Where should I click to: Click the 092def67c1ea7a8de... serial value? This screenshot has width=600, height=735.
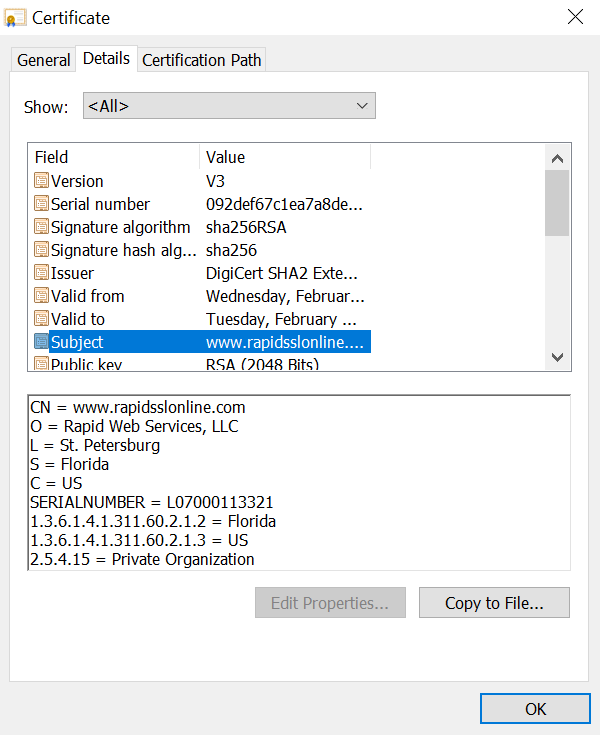284,204
